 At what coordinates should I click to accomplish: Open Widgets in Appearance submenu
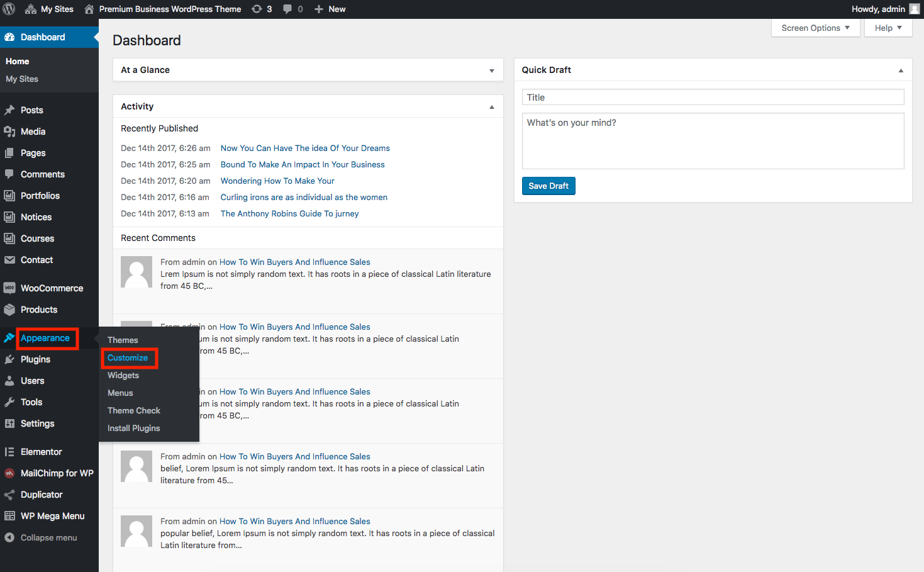tap(123, 375)
